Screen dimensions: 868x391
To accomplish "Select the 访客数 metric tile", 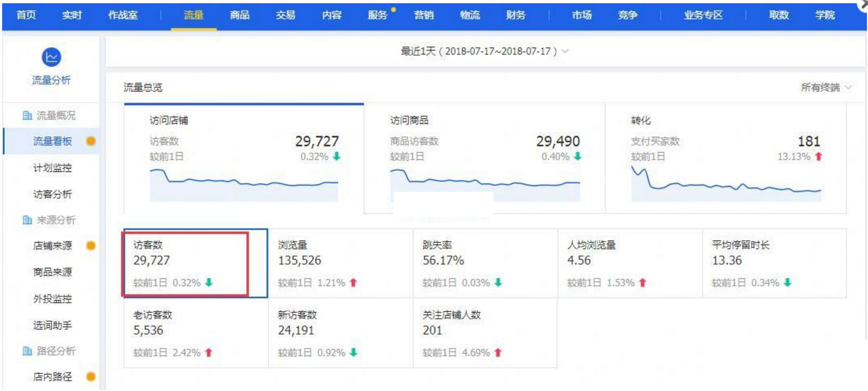I will pos(196,263).
